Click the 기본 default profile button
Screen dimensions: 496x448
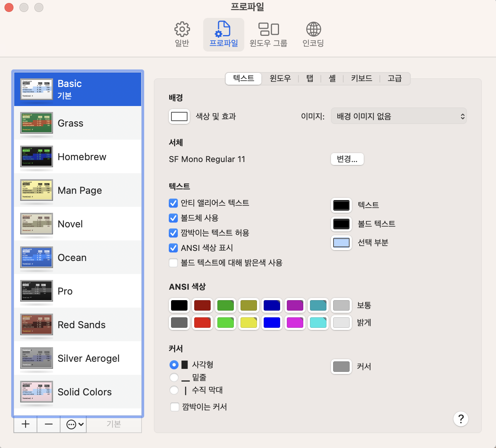(x=114, y=424)
